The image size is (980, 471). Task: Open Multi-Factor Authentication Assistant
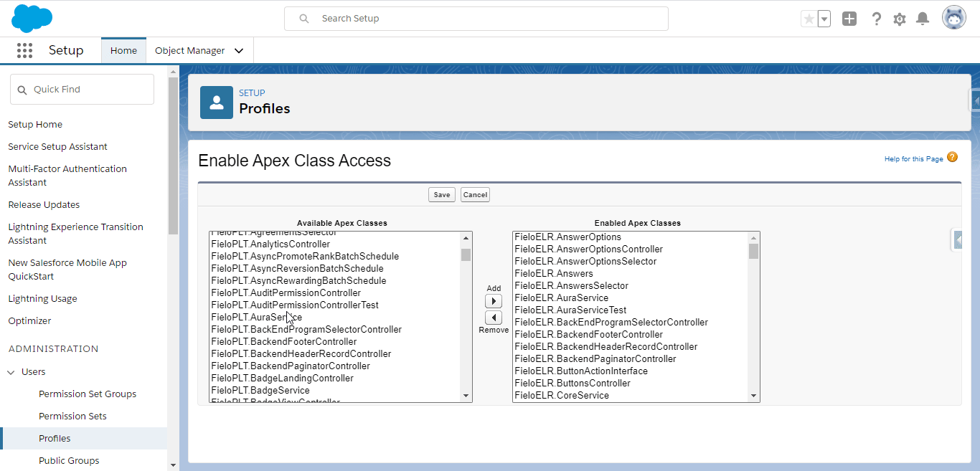coord(67,176)
